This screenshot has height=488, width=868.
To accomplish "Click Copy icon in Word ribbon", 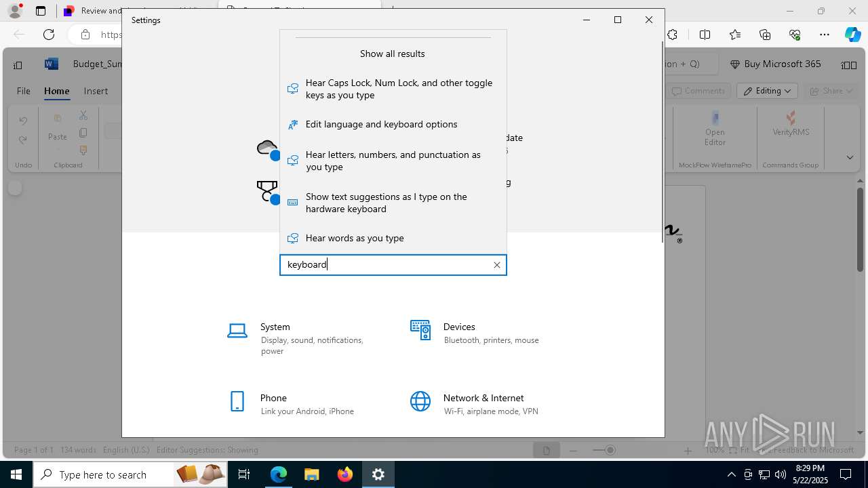I will (83, 133).
